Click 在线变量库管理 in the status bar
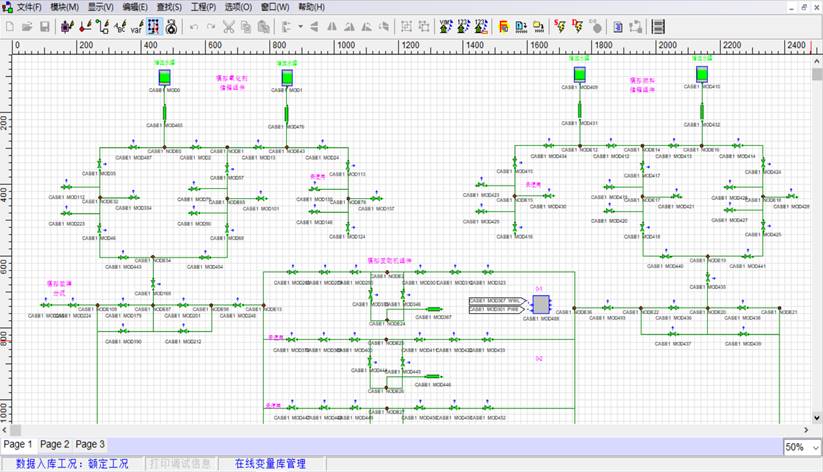 click(270, 464)
